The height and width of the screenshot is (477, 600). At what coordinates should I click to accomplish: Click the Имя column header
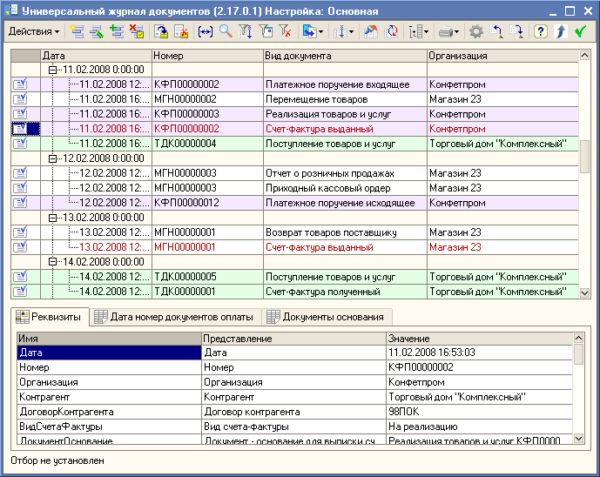click(x=109, y=339)
